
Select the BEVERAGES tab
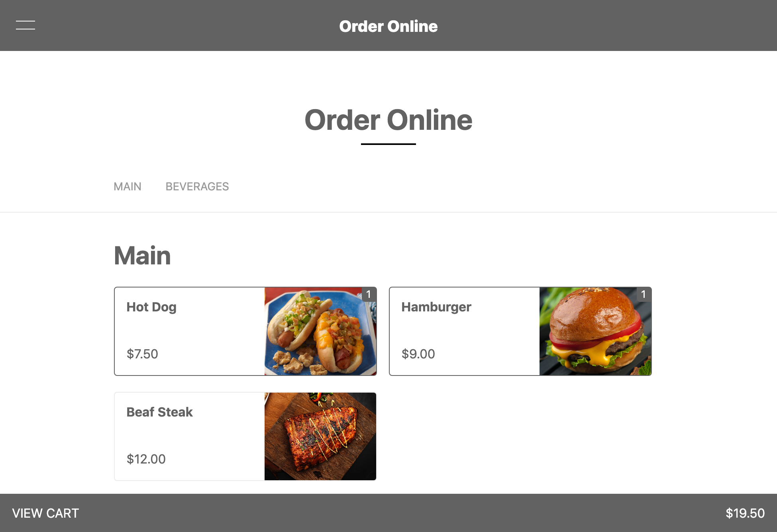tap(196, 187)
